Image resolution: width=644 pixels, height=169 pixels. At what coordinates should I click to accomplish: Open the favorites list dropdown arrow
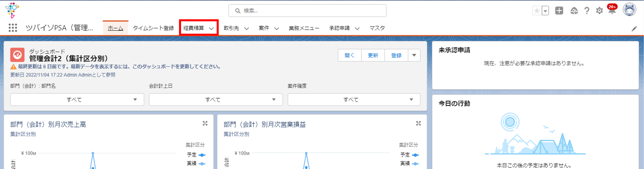click(545, 11)
